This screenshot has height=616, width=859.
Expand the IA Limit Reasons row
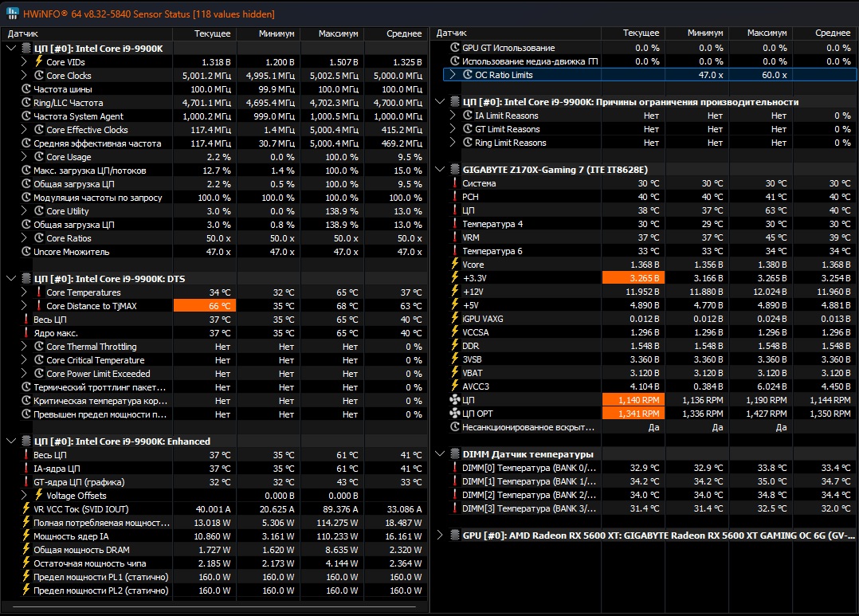coord(453,116)
